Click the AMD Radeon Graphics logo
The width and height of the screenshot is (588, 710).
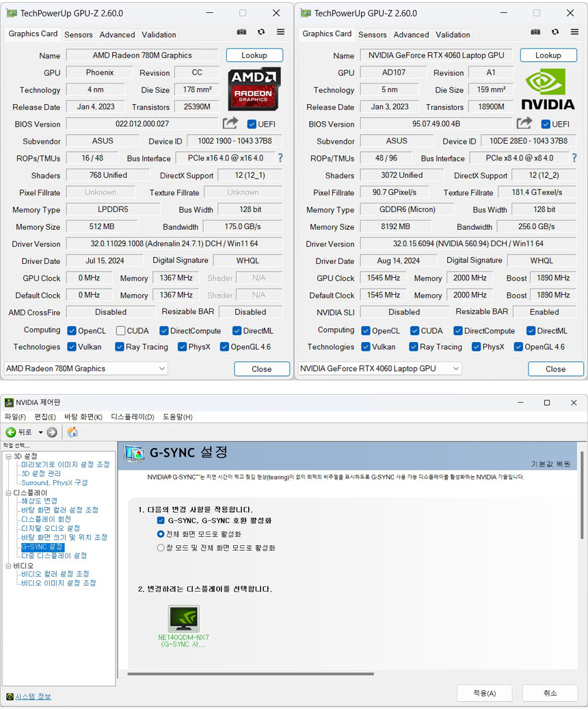(254, 89)
